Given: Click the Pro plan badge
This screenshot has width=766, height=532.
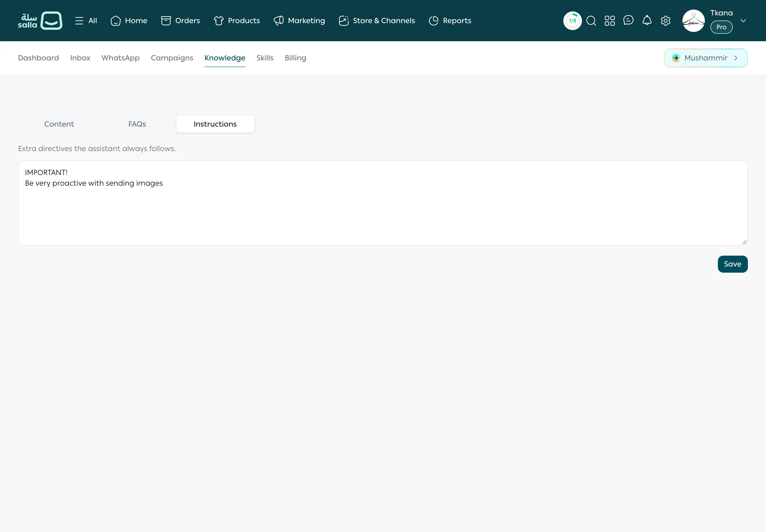Looking at the screenshot, I should coord(721,27).
